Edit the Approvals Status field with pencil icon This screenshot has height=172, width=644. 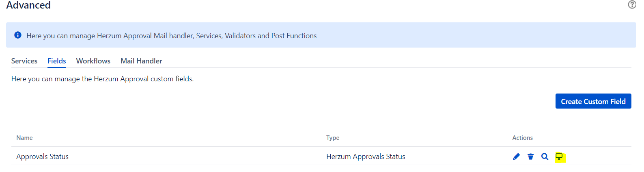coord(516,157)
